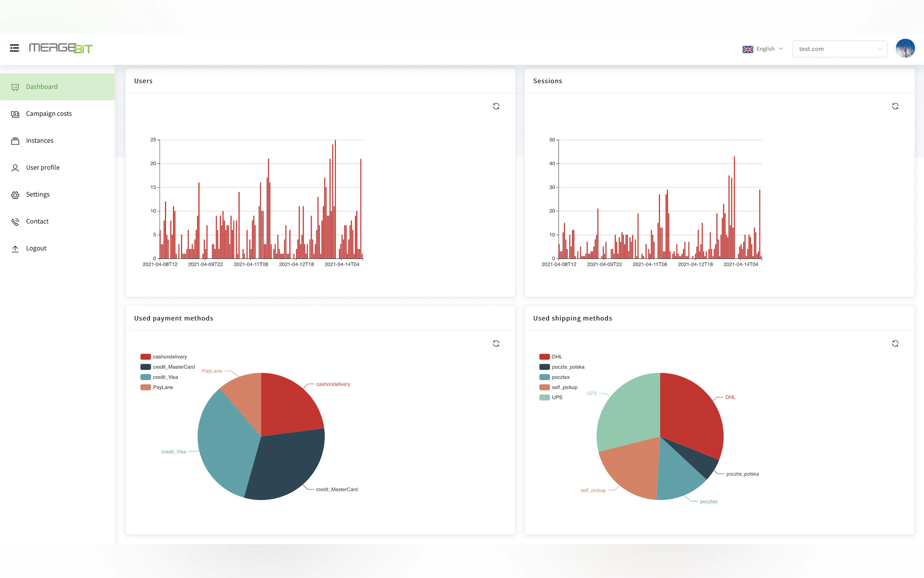Viewport: 924px width, 578px height.
Task: Reload the Used payment methods chart
Action: click(x=496, y=344)
